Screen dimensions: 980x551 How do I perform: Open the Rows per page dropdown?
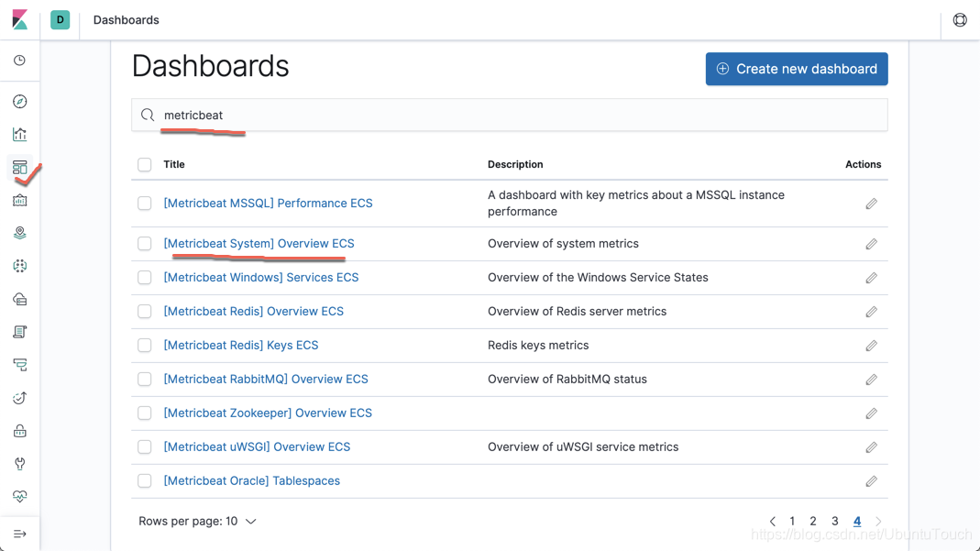click(x=197, y=521)
